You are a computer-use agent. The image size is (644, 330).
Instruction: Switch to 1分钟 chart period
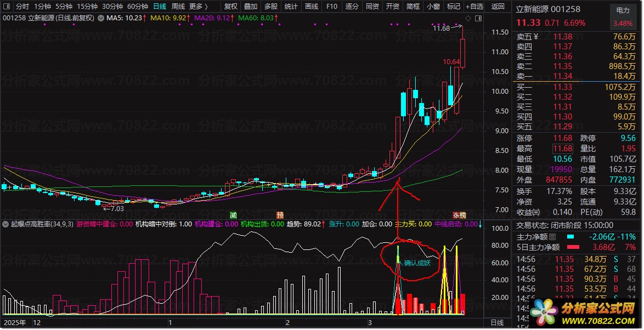click(42, 6)
